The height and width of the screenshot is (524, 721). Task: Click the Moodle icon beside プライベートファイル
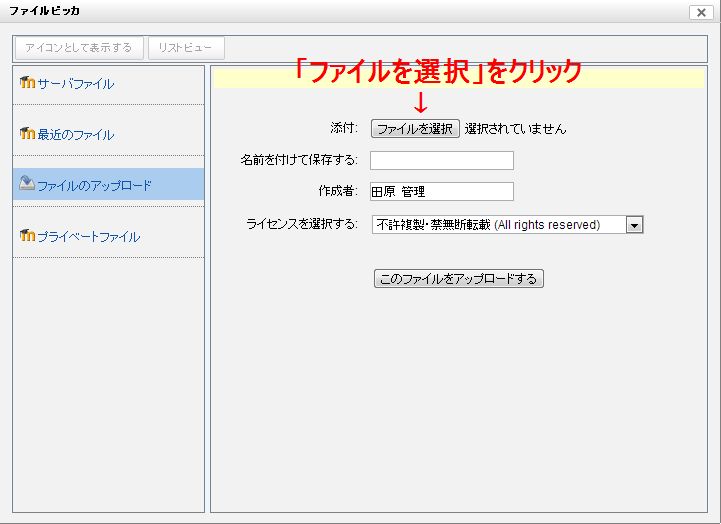tap(27, 236)
